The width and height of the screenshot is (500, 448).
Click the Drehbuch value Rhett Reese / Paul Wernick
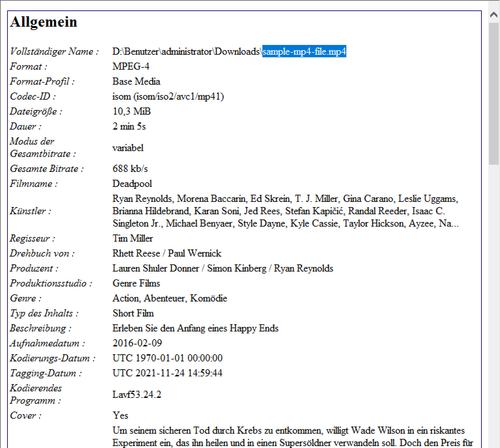click(167, 253)
